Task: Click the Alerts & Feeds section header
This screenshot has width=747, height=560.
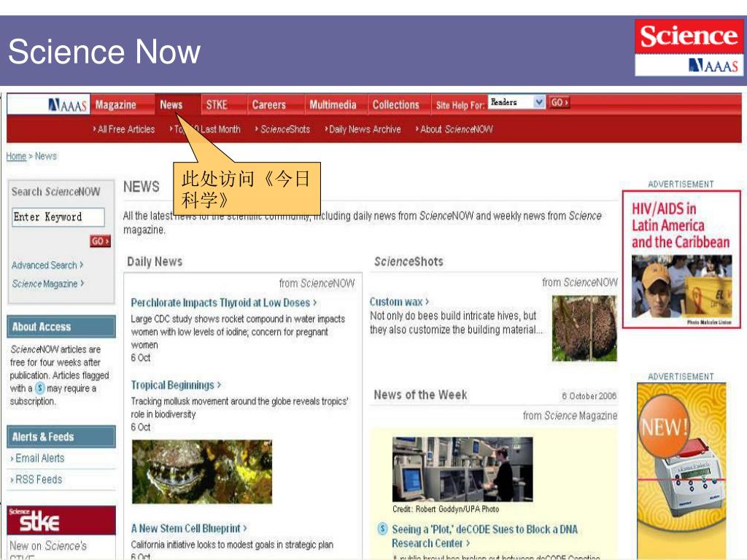Action: (61, 437)
